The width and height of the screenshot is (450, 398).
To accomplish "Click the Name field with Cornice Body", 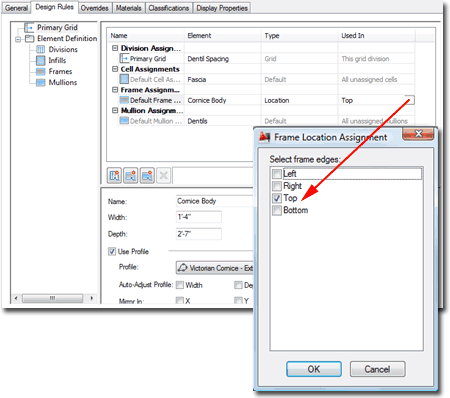I will coord(214,201).
